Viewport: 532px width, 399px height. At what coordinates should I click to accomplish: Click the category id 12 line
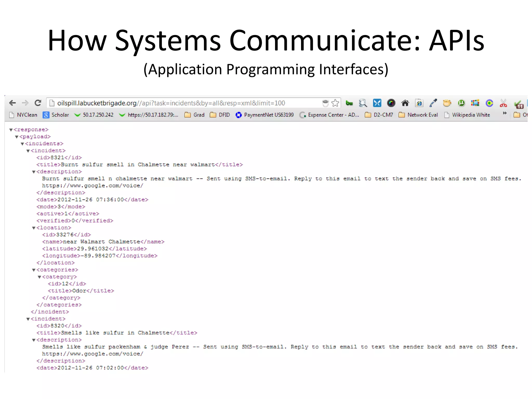click(x=67, y=284)
